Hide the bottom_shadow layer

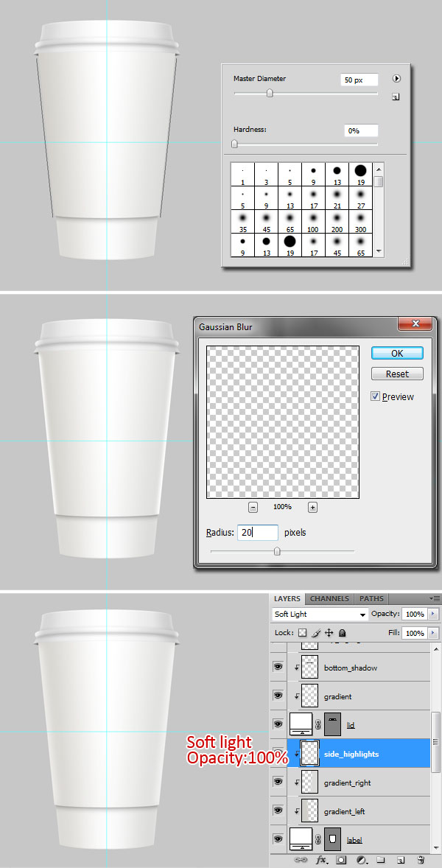(278, 668)
